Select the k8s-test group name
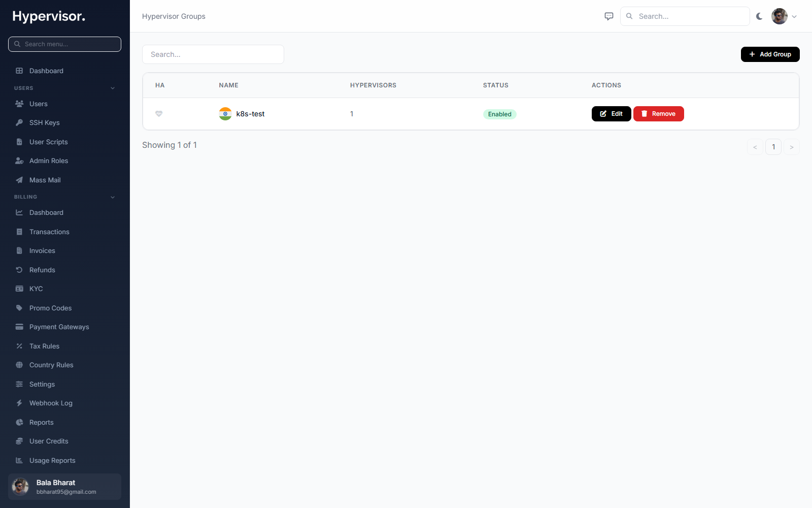This screenshot has height=508, width=812. (250, 114)
